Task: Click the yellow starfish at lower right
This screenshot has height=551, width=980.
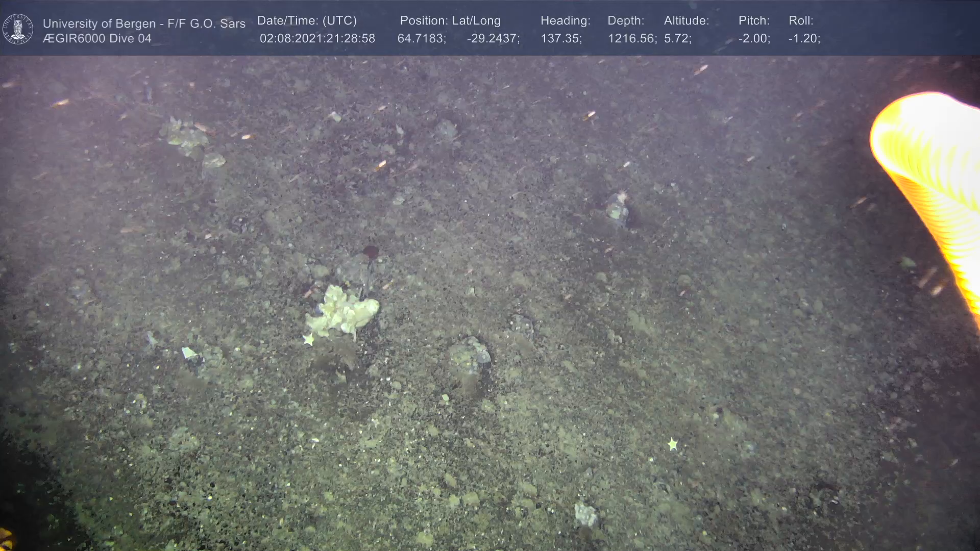Action: pyautogui.click(x=673, y=444)
